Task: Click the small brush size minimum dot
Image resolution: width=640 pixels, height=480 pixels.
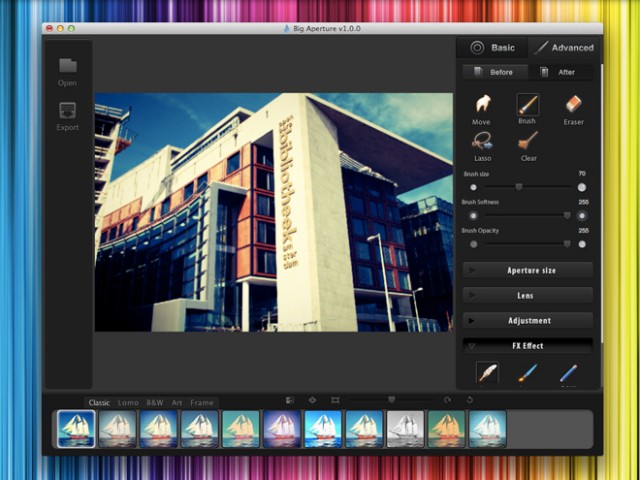Action: coord(473,187)
